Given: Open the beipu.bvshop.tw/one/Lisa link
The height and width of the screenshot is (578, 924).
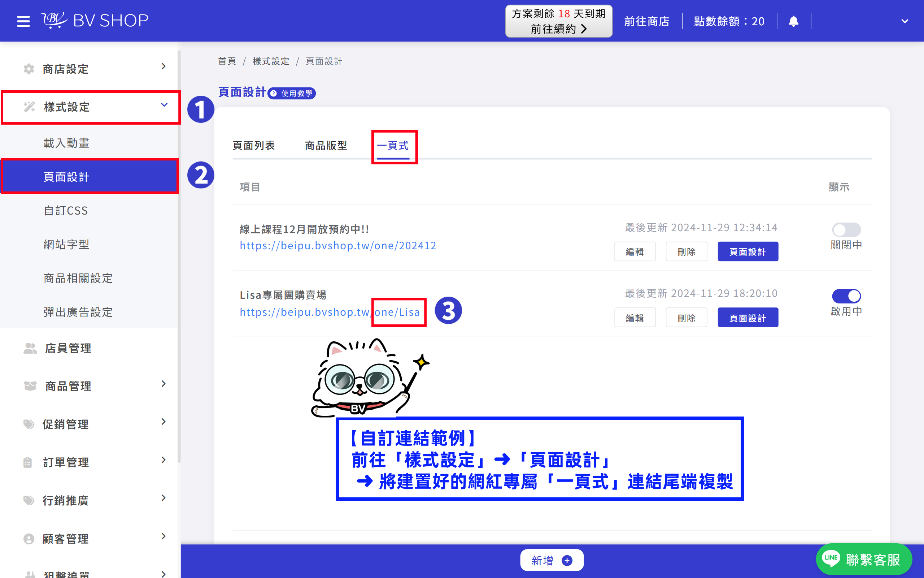Looking at the screenshot, I should 330,312.
